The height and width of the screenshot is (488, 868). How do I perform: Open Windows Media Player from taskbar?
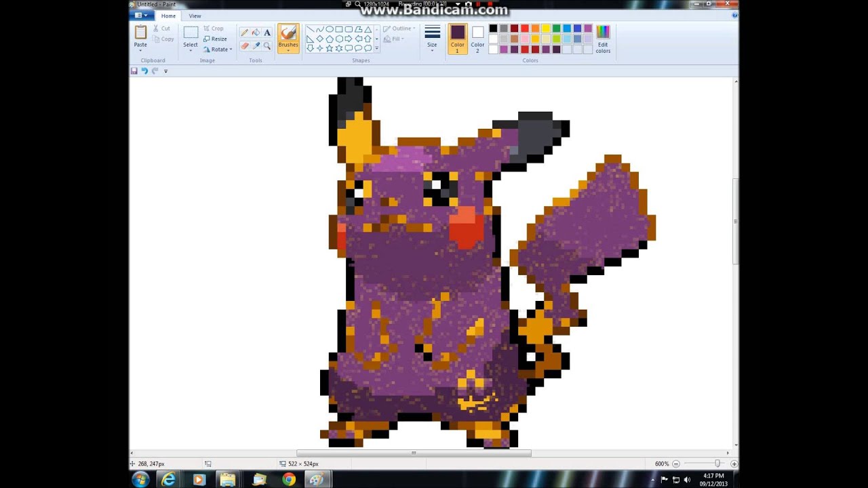199,480
